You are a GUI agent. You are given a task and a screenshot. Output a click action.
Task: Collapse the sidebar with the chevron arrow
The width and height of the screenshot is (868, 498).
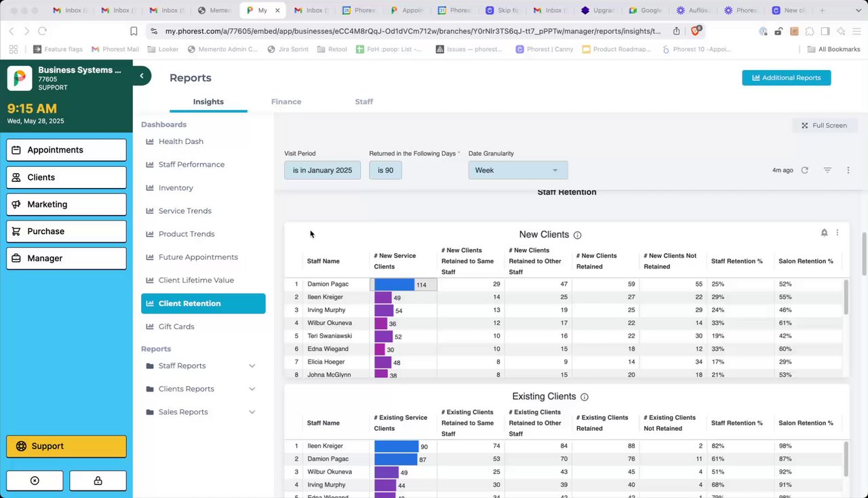click(x=142, y=76)
